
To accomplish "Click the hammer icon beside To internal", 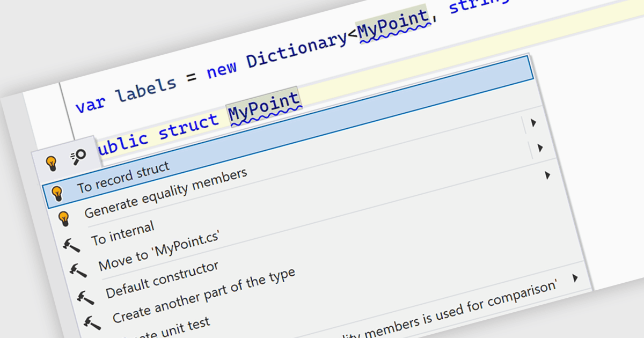I will click(x=71, y=245).
